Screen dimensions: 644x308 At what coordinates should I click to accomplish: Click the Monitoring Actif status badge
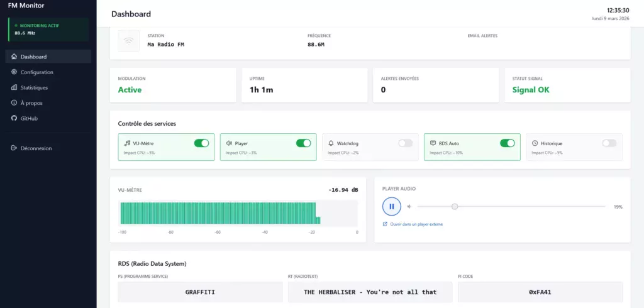coord(48,29)
